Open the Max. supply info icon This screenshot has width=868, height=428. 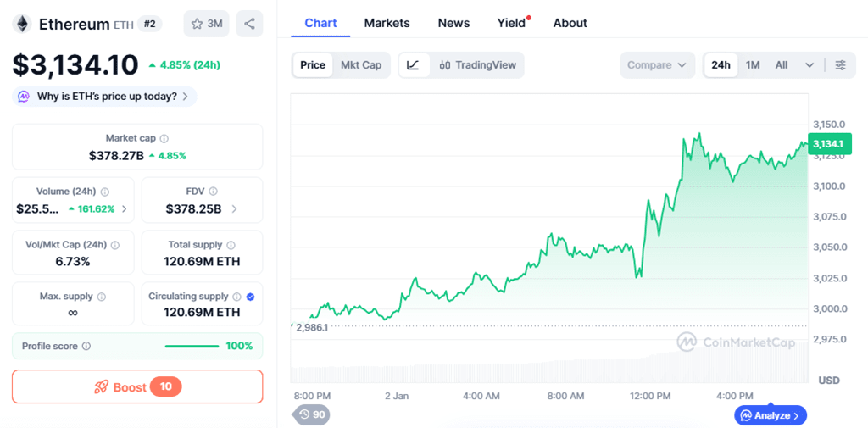tap(102, 297)
